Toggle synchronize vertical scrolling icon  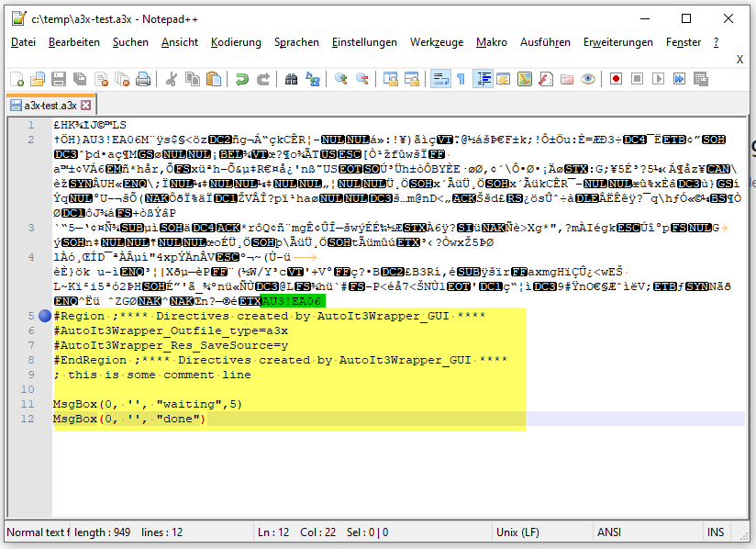(390, 79)
